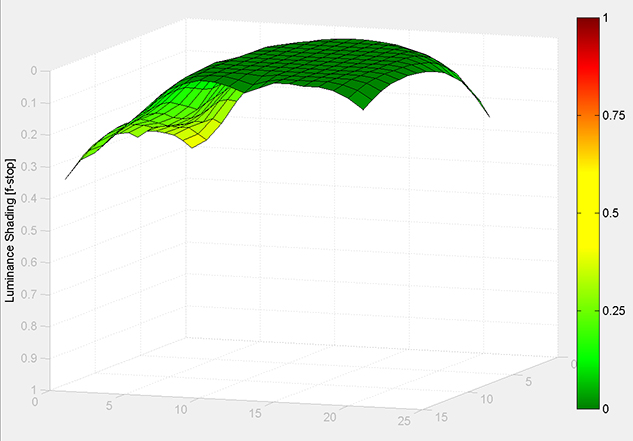Screen dimensions: 633x441
Task: Click tick '20' on the 0–25 axis
Action: click(330, 417)
